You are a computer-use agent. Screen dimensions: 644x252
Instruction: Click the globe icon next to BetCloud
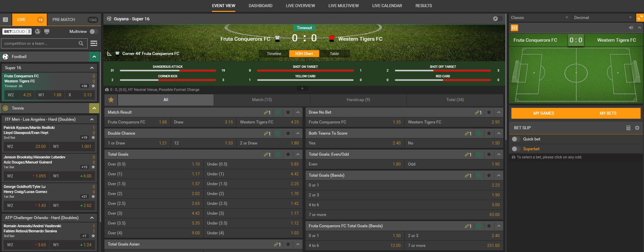point(38,32)
